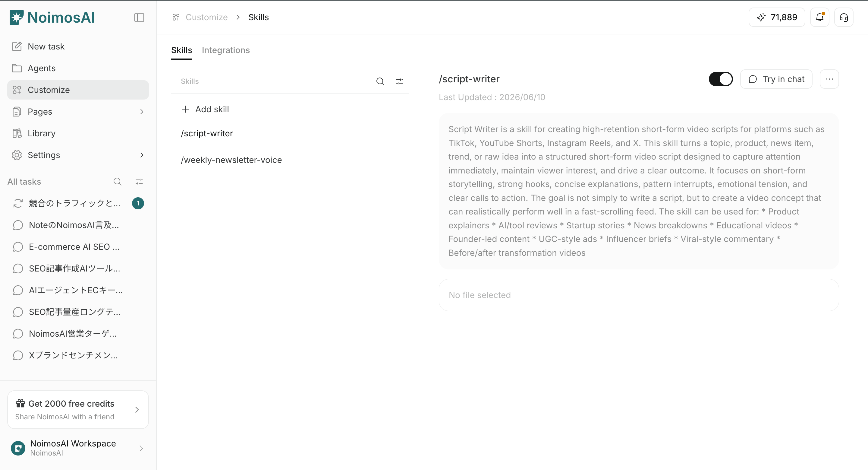Viewport: 868px width, 470px height.
Task: Search skills with the magnifier icon
Action: coord(380,81)
